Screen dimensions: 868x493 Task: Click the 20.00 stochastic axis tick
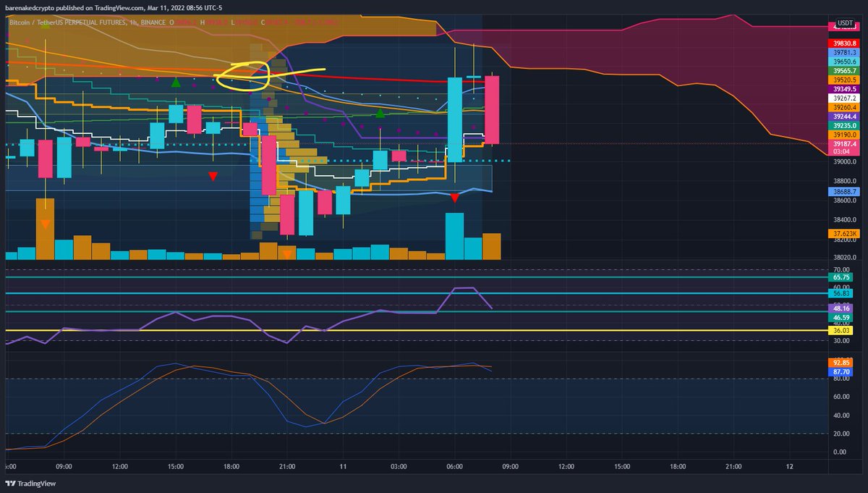(x=841, y=434)
